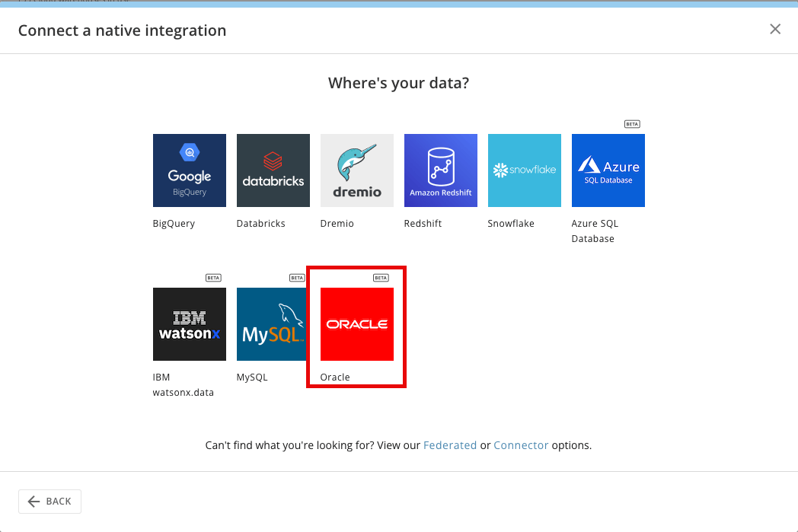
Task: Go back with the BACK button
Action: point(50,502)
